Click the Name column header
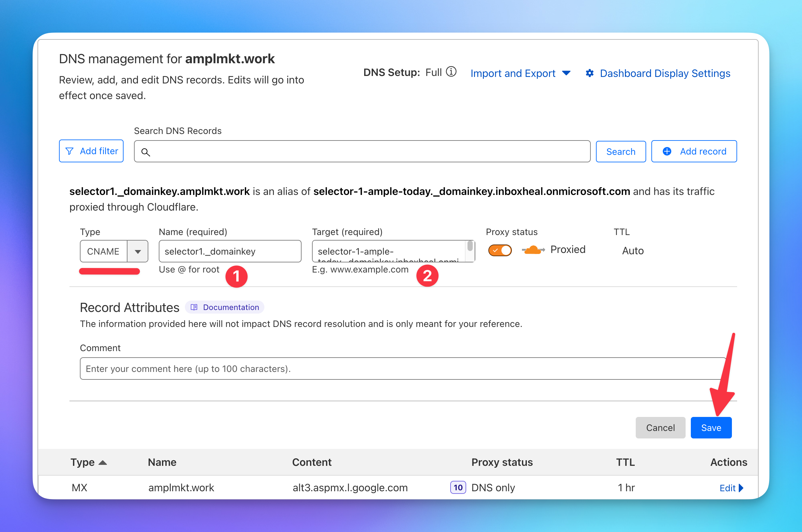The image size is (802, 532). pos(162,462)
